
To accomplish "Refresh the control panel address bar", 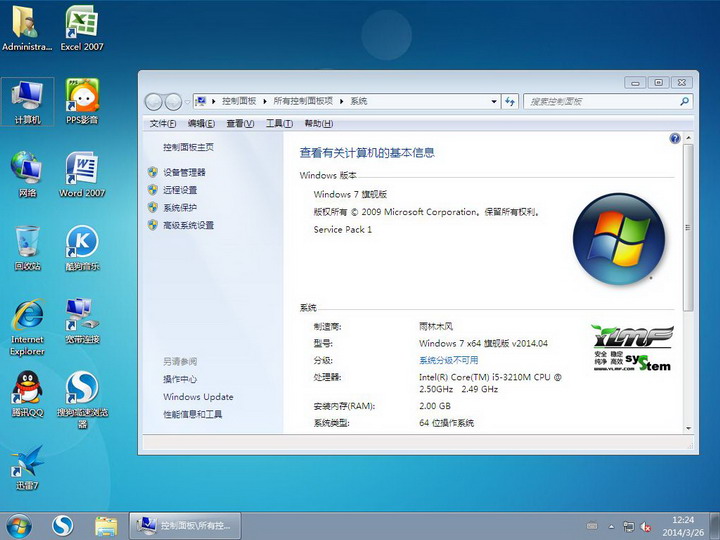I will point(510,101).
